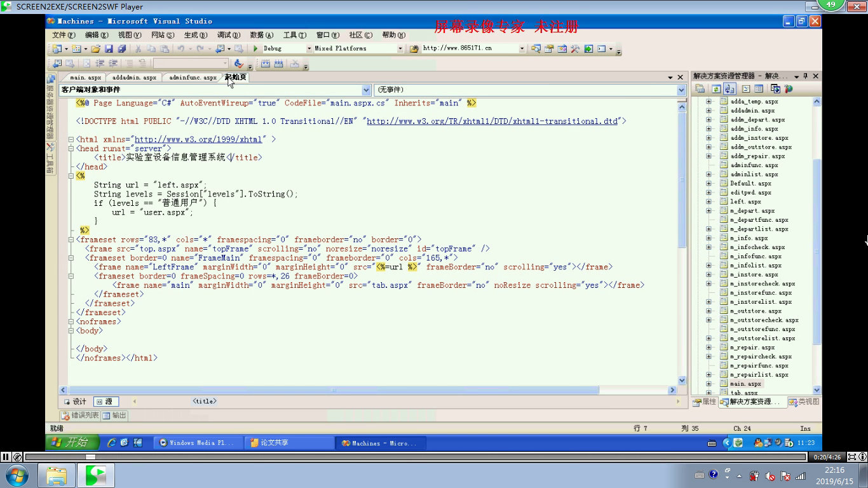Save the current file with the floppy icon
The height and width of the screenshot is (488, 868).
pyautogui.click(x=109, y=48)
